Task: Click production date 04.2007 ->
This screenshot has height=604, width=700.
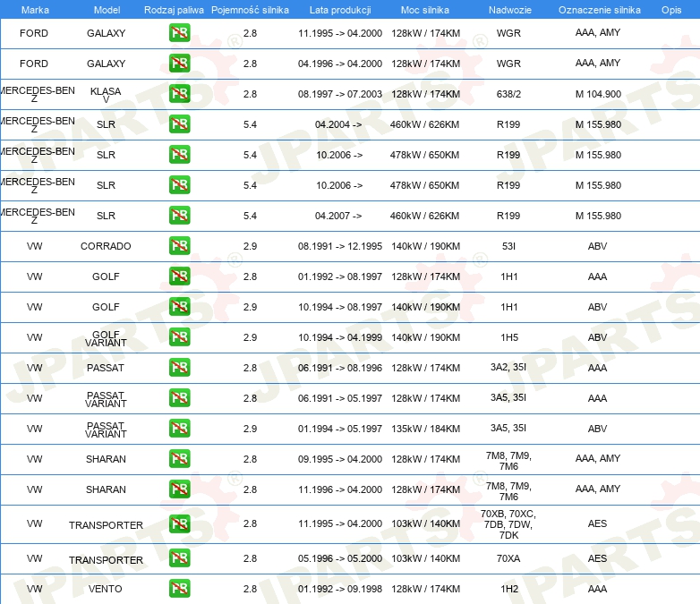Action: point(338,216)
